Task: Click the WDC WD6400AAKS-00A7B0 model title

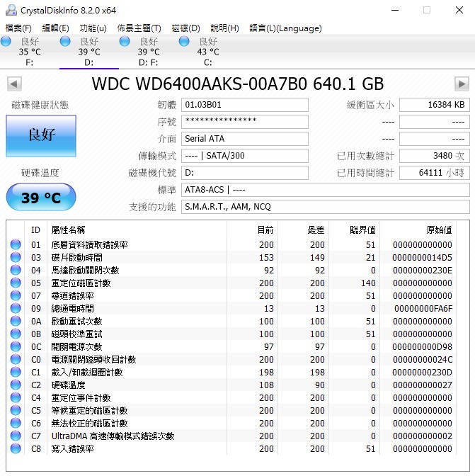Action: click(x=238, y=84)
